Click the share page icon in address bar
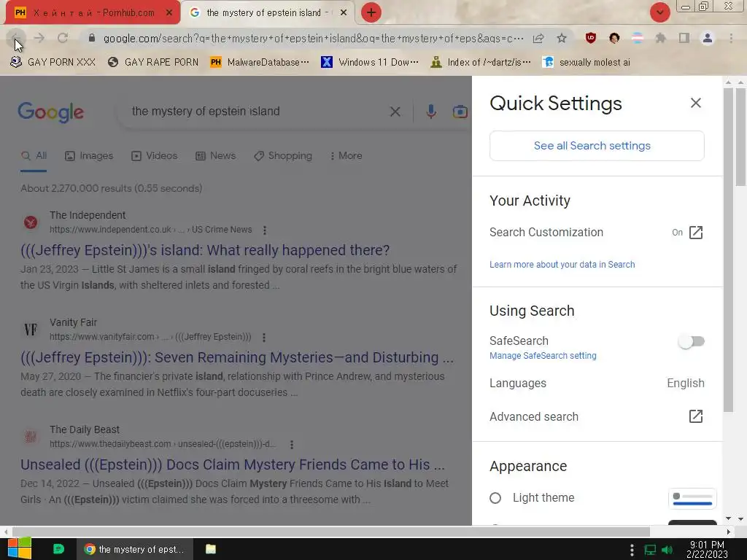Image resolution: width=747 pixels, height=560 pixels. (x=538, y=38)
